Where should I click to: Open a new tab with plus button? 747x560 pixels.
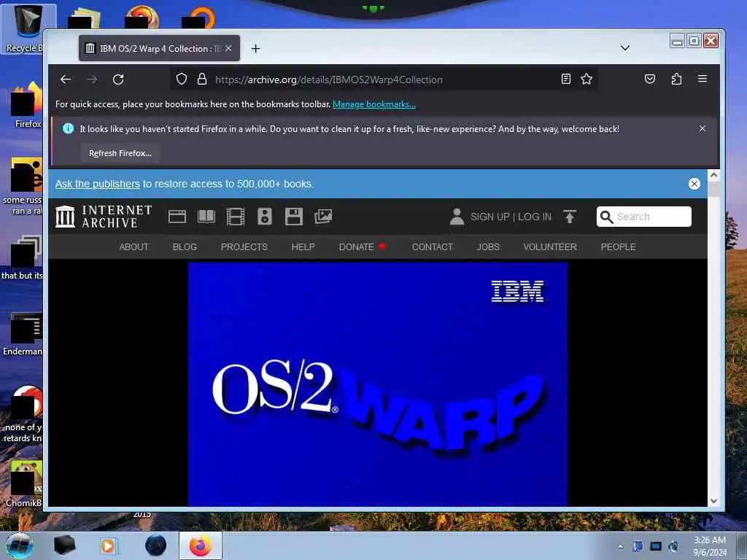coord(256,49)
